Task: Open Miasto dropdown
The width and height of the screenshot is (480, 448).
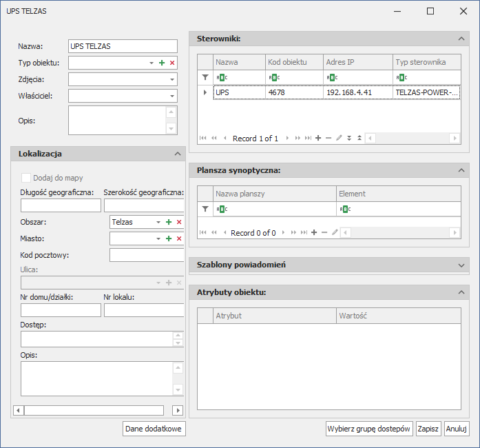Action: coord(158,238)
